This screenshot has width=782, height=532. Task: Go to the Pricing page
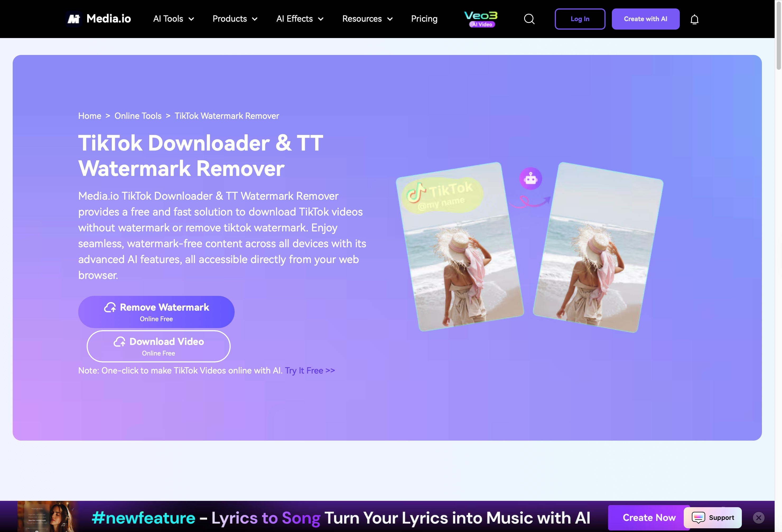tap(424, 19)
